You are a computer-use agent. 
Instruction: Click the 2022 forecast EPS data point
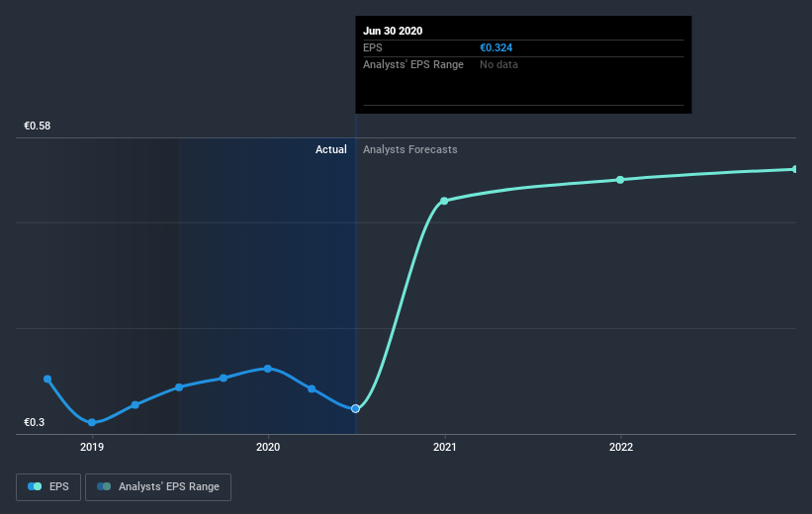coord(620,180)
